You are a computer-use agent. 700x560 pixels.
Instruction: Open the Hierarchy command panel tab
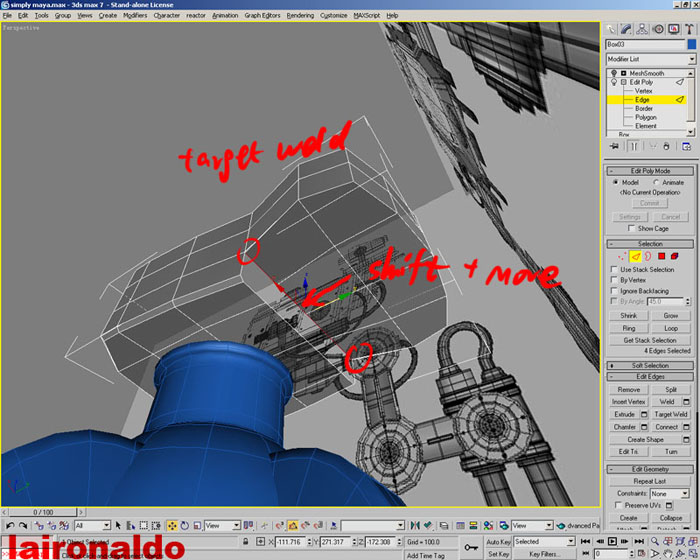[x=642, y=29]
